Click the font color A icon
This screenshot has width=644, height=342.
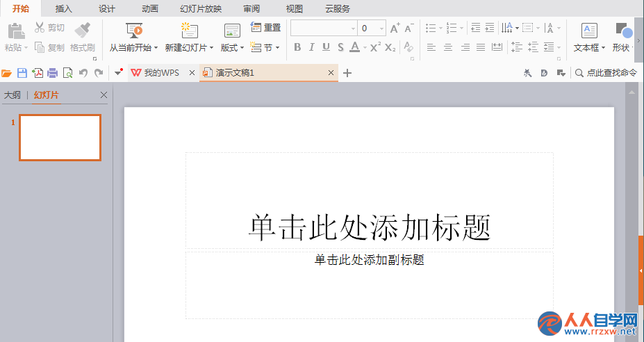[x=355, y=47]
